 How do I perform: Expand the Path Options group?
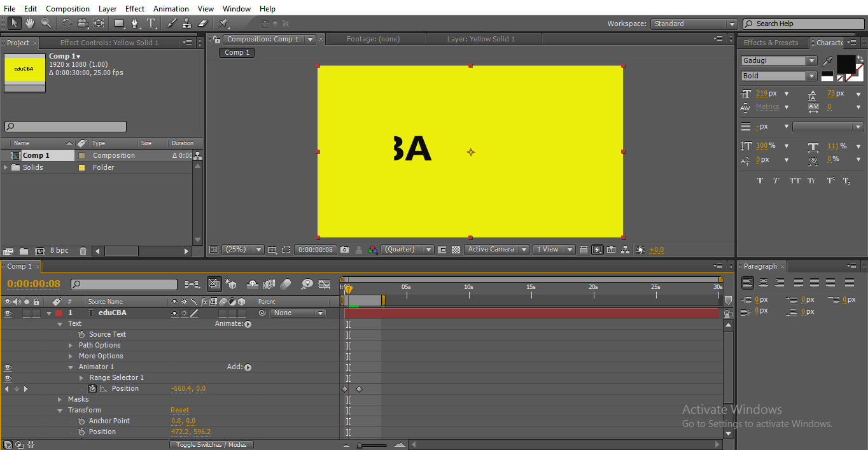[71, 346]
